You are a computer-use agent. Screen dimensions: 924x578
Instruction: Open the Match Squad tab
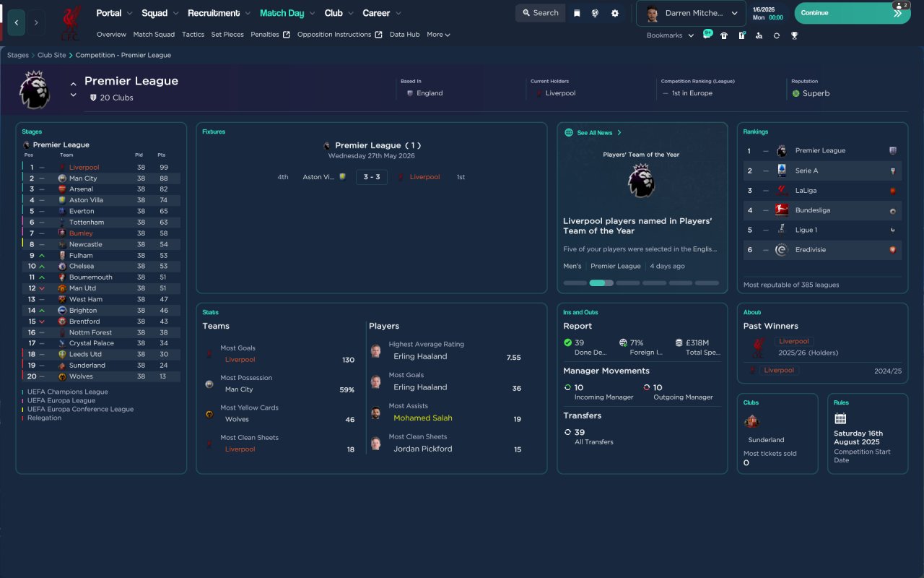(154, 35)
